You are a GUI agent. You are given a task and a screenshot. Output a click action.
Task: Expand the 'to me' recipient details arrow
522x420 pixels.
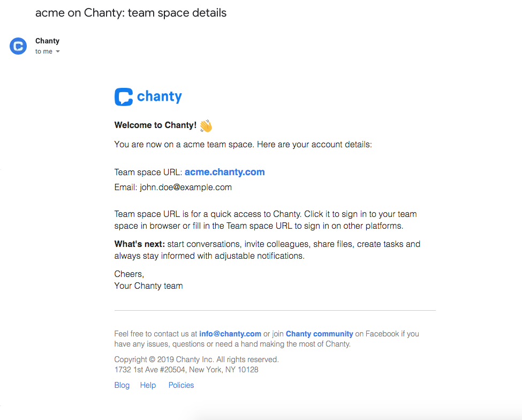(58, 51)
